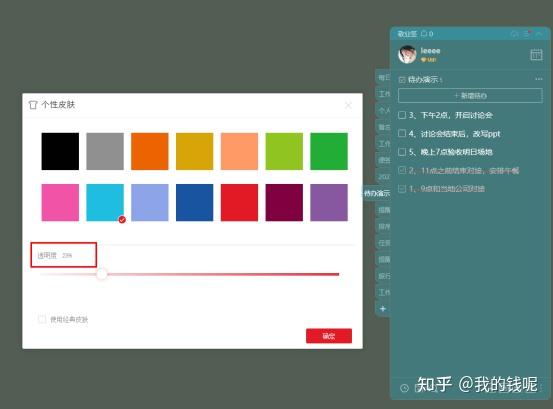Pick the red skin color swatch

point(239,202)
